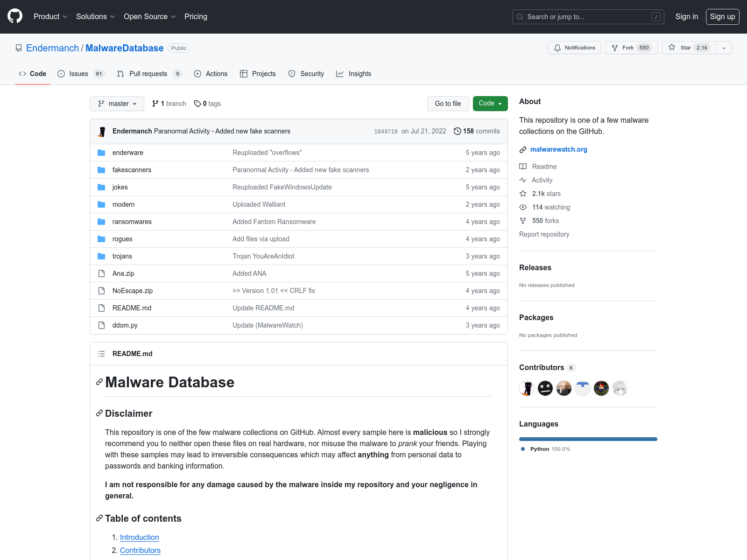Switch to the Actions tab

(211, 74)
